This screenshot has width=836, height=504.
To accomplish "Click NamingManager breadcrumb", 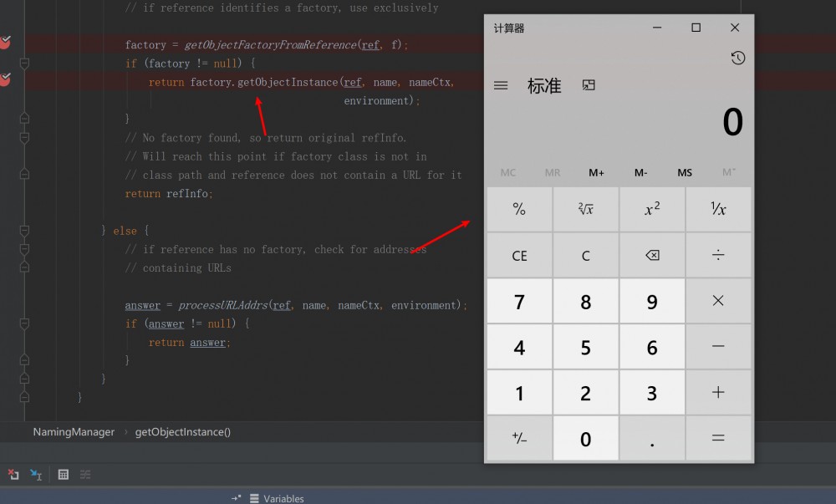I will [74, 432].
